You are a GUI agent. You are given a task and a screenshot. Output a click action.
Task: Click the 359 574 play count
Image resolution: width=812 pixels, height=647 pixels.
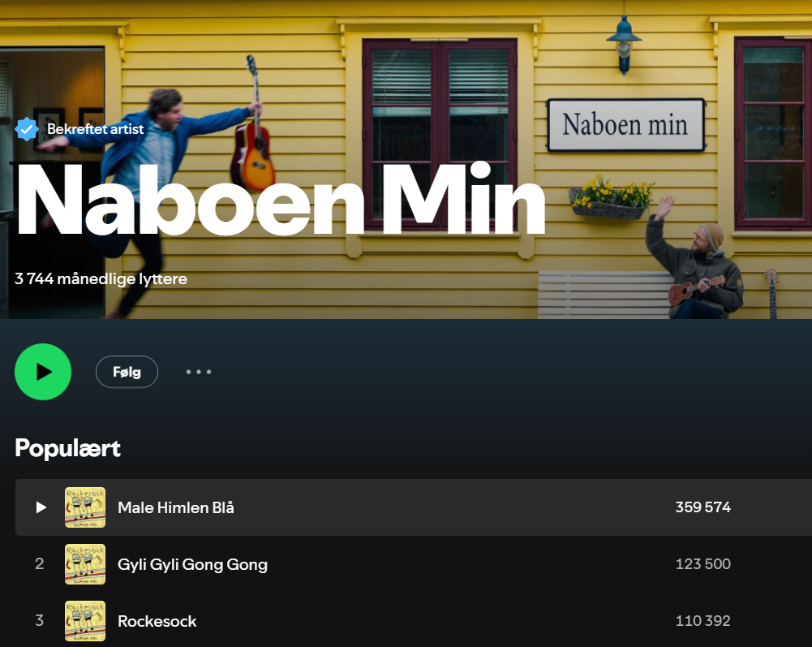(x=702, y=507)
